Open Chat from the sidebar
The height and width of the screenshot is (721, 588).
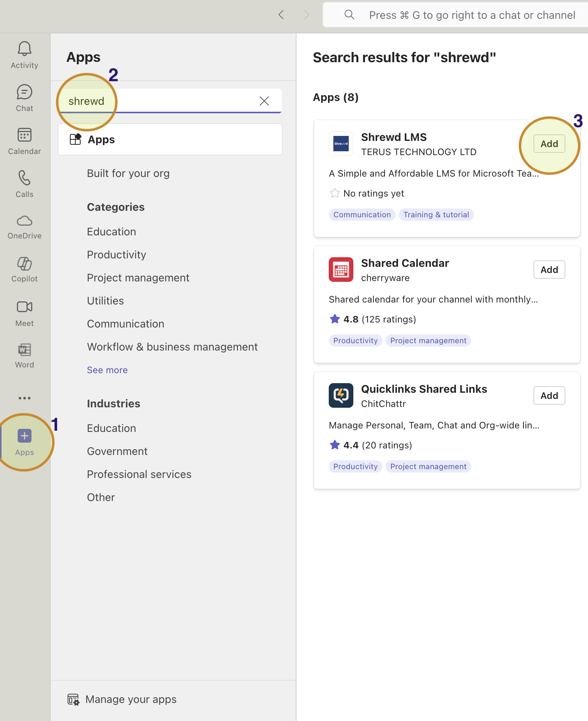25,98
